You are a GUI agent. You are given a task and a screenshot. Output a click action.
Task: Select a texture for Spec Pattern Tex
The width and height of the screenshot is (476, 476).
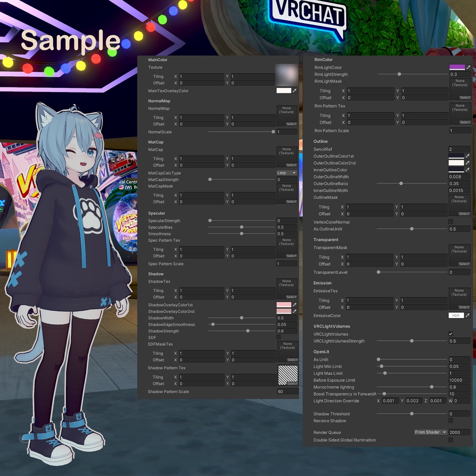[291, 256]
